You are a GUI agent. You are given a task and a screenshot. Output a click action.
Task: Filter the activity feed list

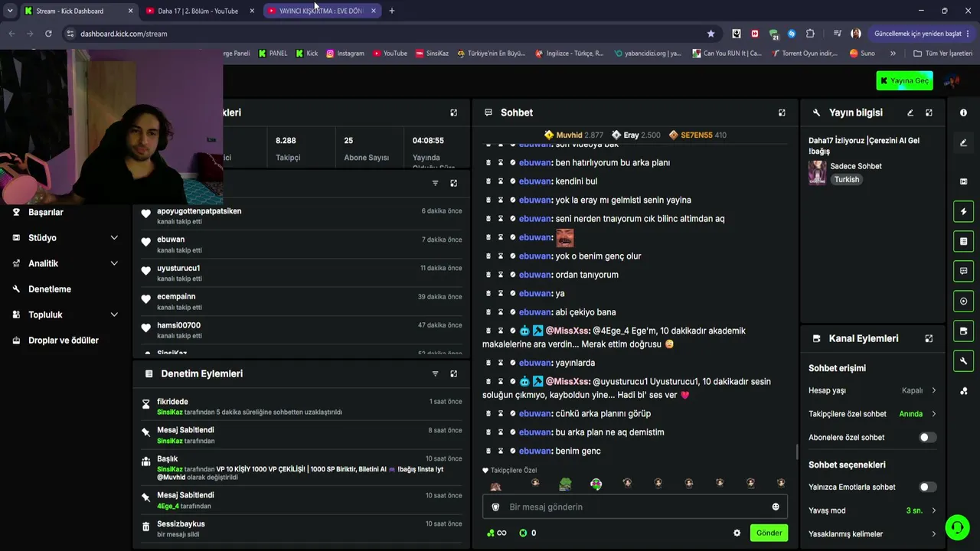pos(435,183)
